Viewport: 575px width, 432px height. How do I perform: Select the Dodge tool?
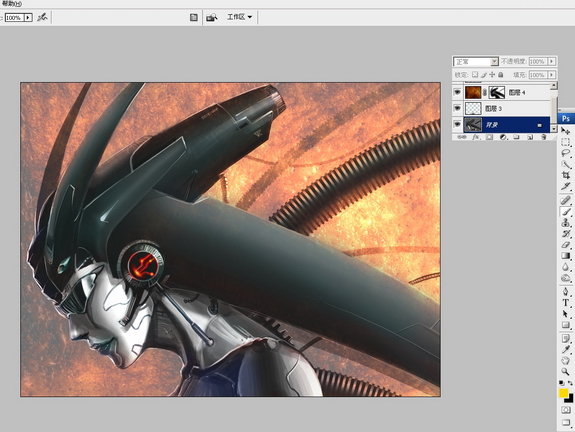pyautogui.click(x=565, y=278)
